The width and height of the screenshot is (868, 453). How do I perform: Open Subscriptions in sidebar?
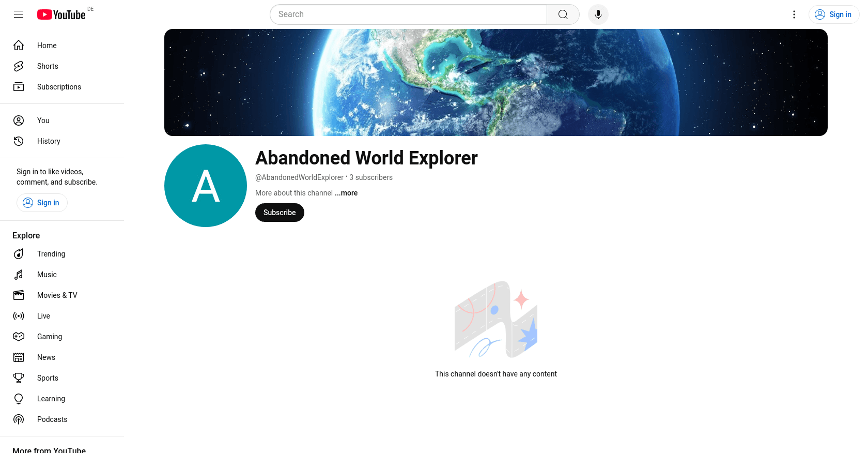click(x=59, y=87)
